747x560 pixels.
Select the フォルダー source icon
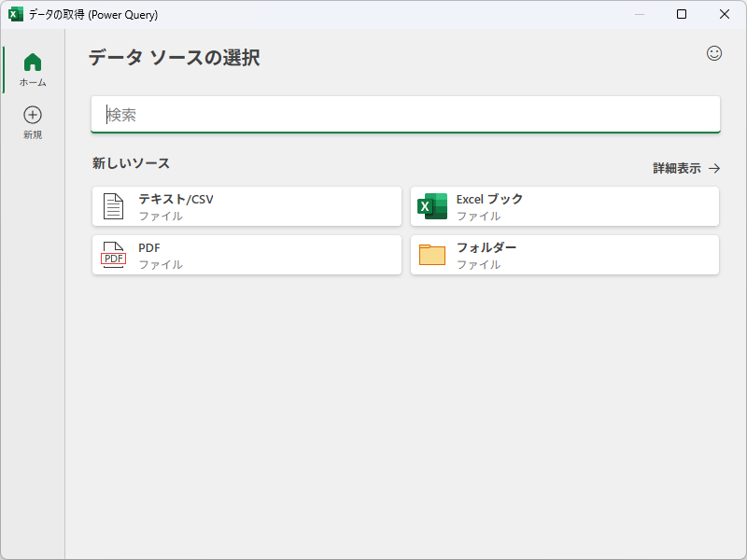(x=431, y=255)
